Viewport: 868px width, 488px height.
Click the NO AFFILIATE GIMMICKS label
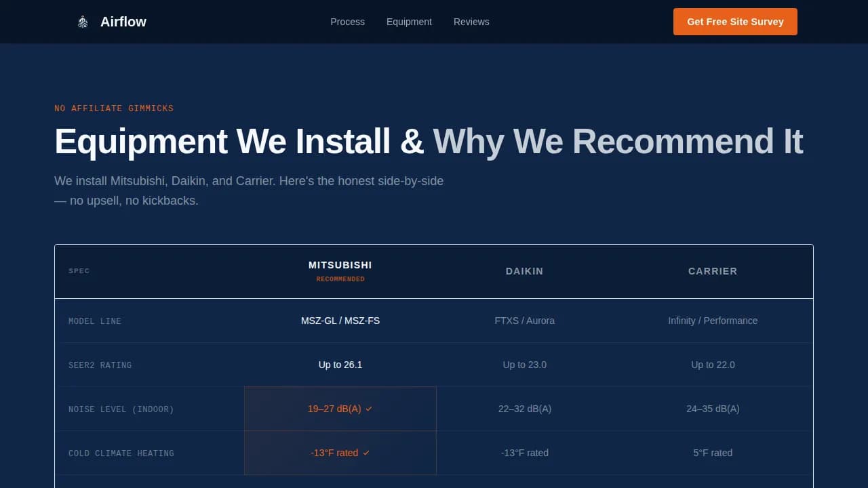[114, 108]
